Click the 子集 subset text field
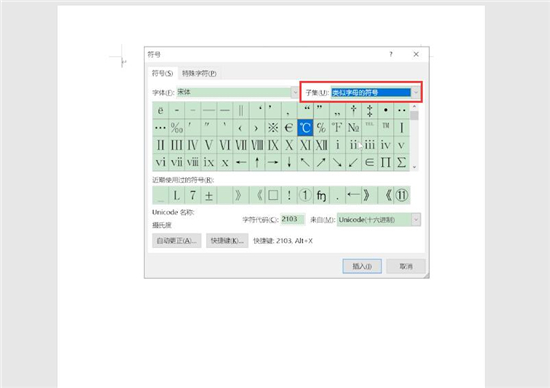Screen dimensions: 550x388 (371, 92)
